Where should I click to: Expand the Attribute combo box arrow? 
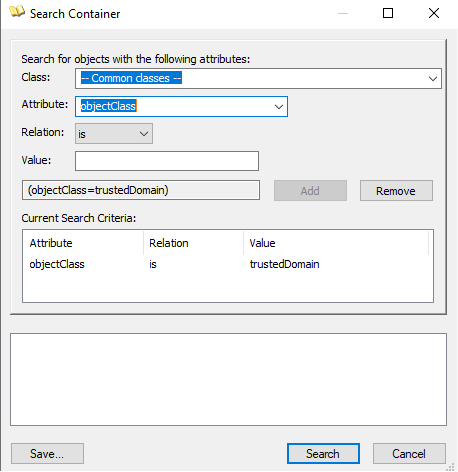pyautogui.click(x=279, y=107)
